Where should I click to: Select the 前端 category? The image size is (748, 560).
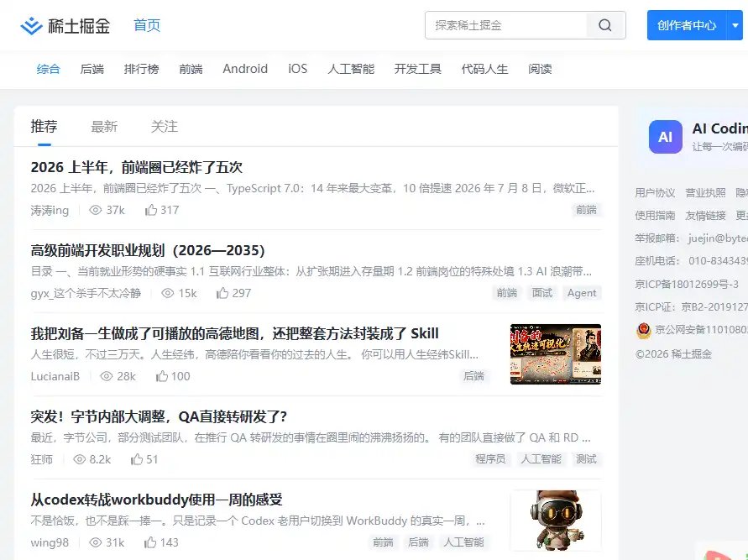(191, 69)
